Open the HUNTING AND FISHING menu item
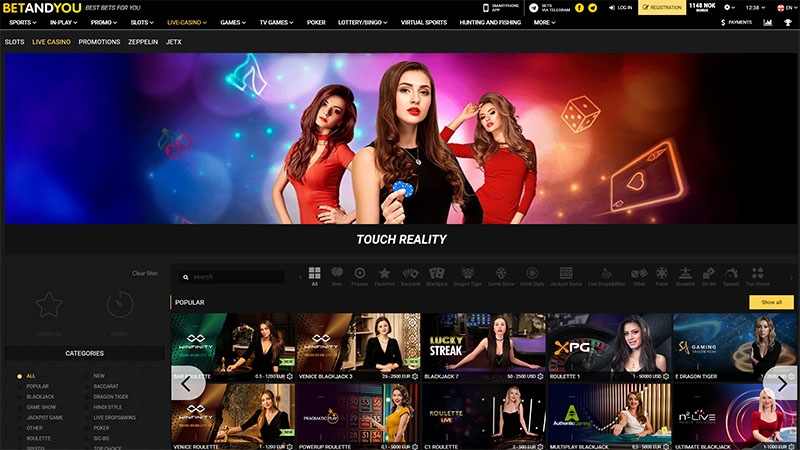Viewport: 800px width, 450px height. tap(490, 22)
